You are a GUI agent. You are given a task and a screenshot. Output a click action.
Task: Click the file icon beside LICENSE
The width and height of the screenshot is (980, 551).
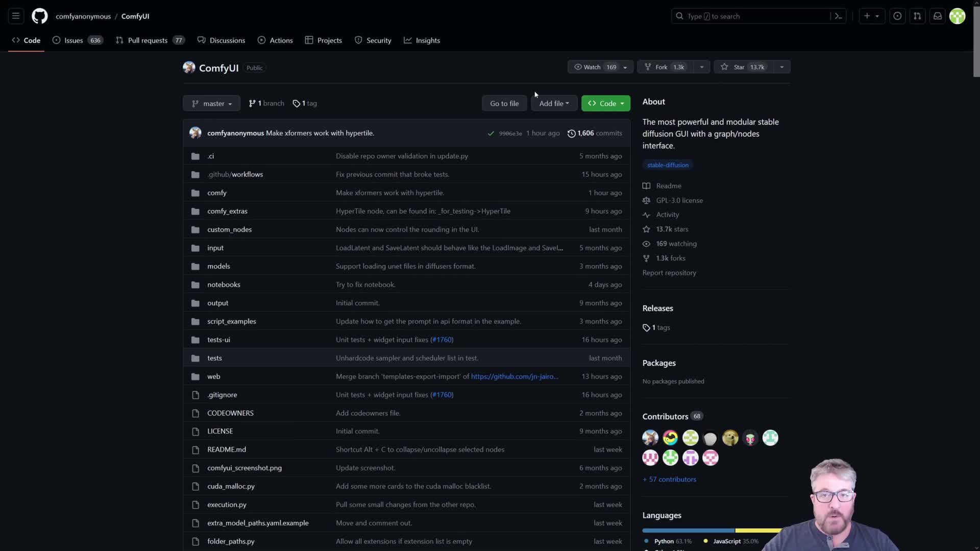pyautogui.click(x=195, y=432)
